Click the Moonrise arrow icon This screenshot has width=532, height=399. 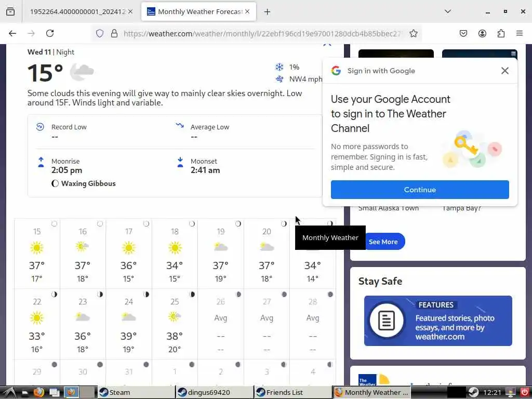tap(41, 162)
